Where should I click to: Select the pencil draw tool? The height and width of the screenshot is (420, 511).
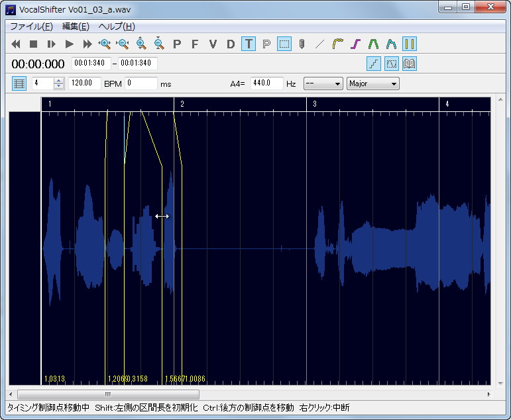tap(302, 44)
